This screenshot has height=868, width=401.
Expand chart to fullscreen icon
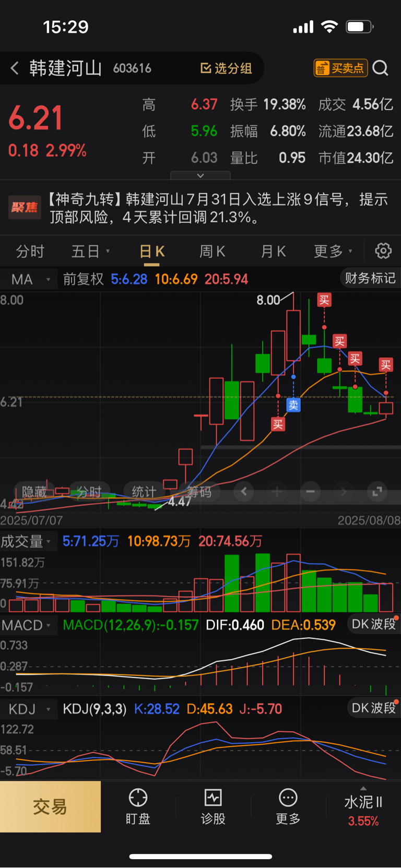tap(377, 491)
